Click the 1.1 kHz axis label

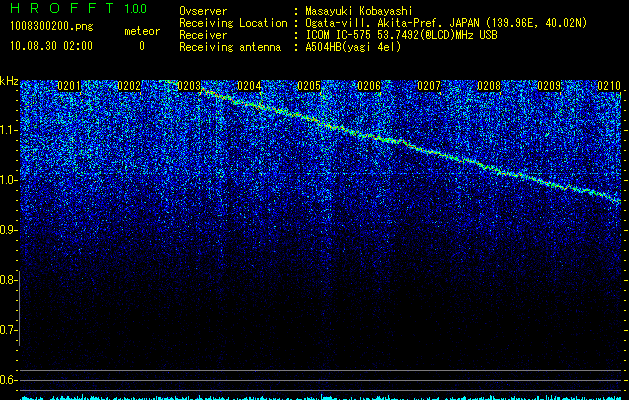tap(8, 130)
